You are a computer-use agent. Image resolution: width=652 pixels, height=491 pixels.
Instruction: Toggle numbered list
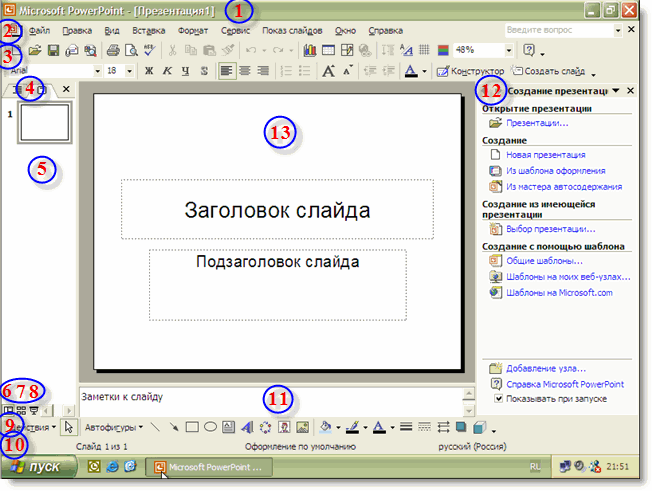point(286,71)
